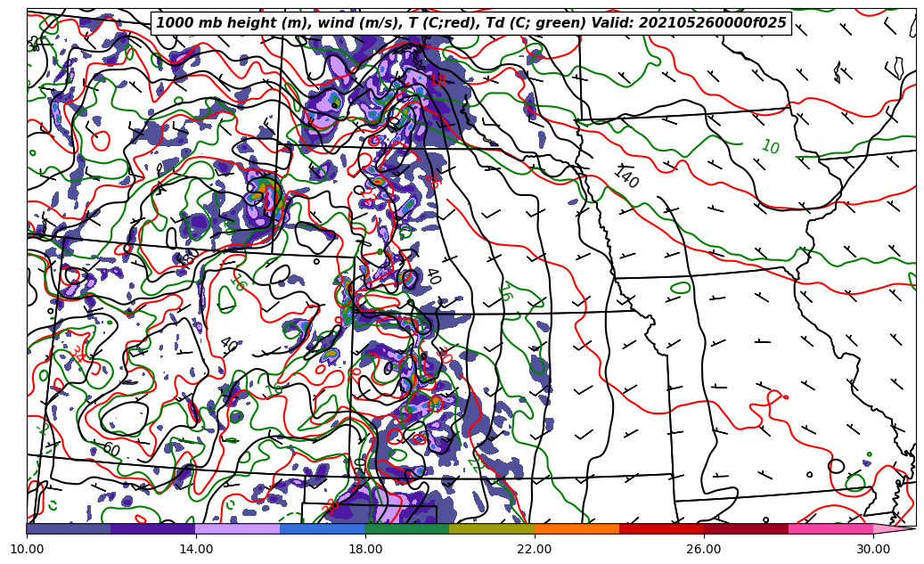Click the green 10 dewpoint contour label
Image resolution: width=924 pixels, height=564 pixels.
point(770,147)
